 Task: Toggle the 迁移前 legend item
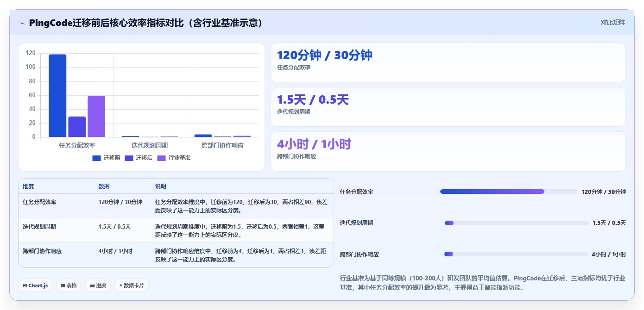tap(106, 158)
